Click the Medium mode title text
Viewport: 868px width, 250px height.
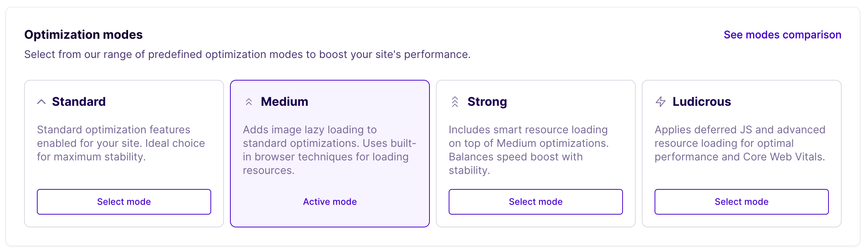coord(284,101)
